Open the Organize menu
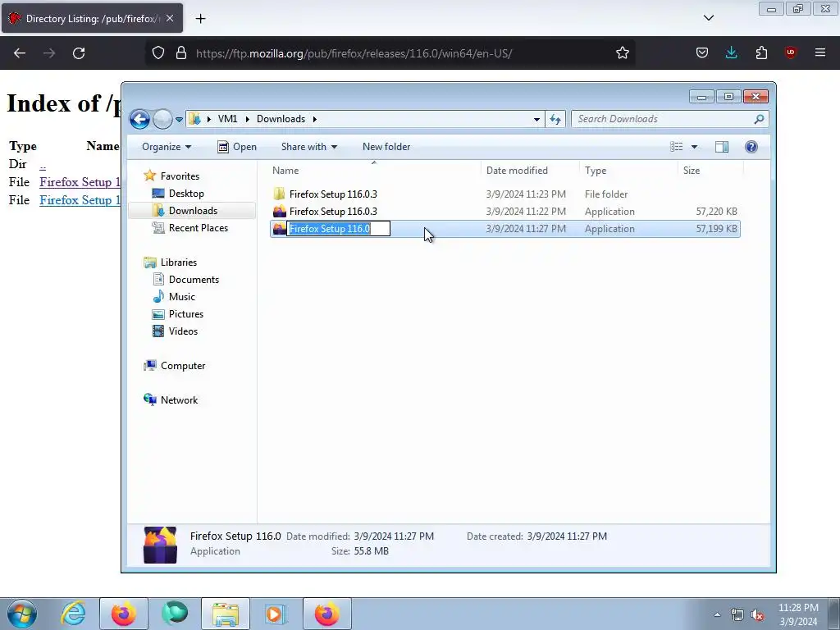Screen dimensions: 840x630 166,147
